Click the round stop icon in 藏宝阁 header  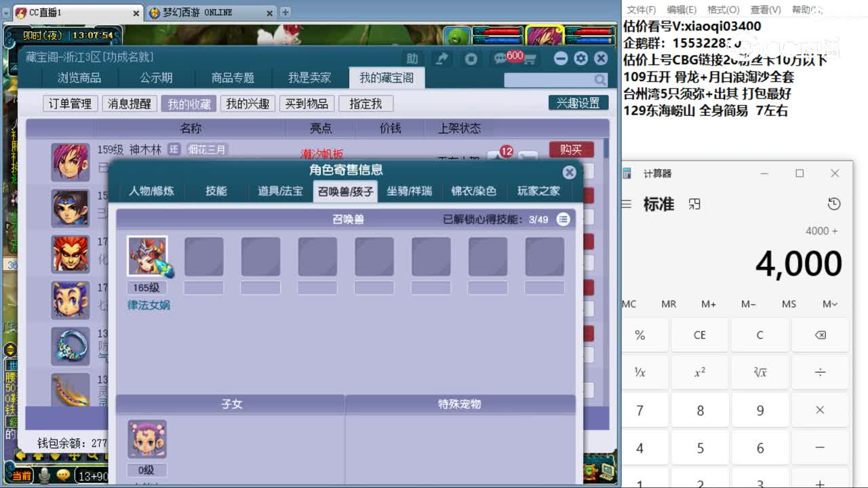(471, 59)
